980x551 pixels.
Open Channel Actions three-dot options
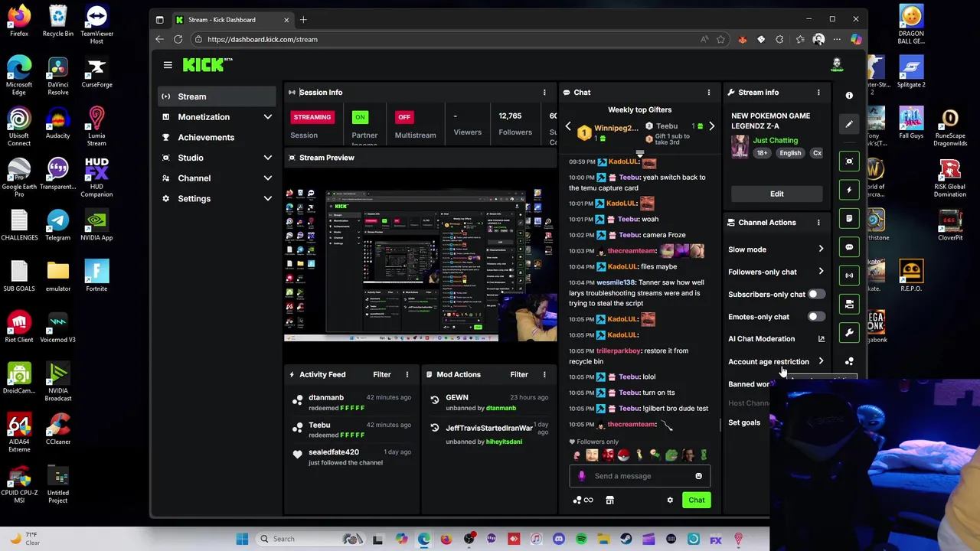pyautogui.click(x=818, y=223)
